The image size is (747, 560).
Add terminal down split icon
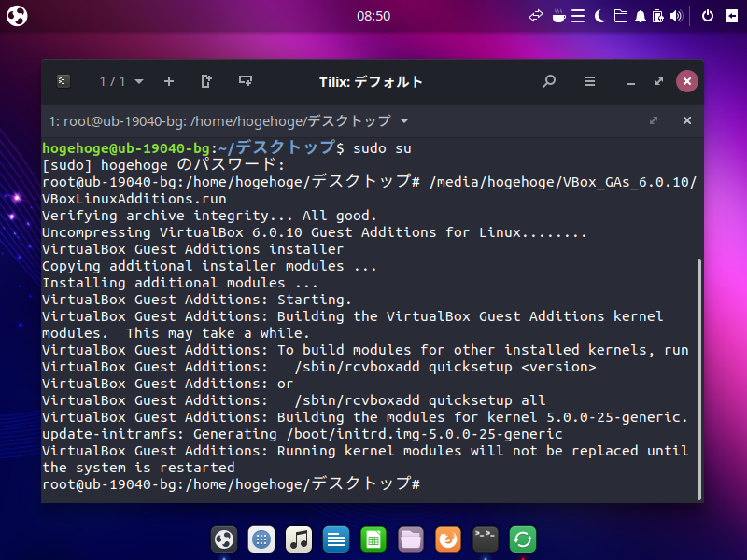246,81
